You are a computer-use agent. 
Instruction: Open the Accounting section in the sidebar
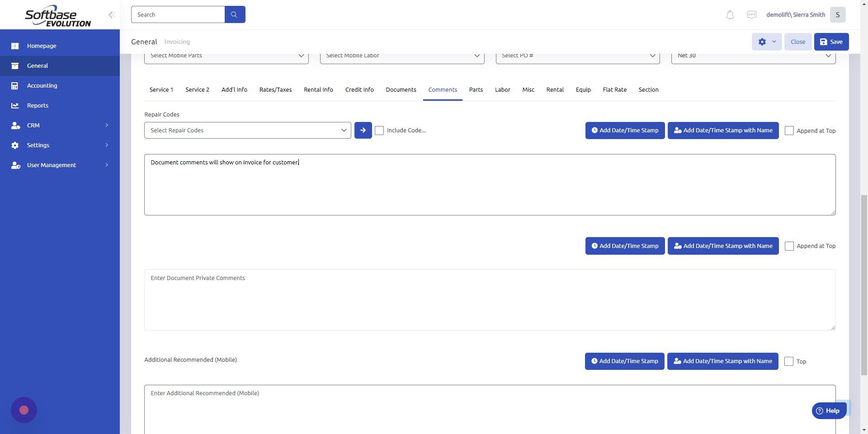point(42,85)
